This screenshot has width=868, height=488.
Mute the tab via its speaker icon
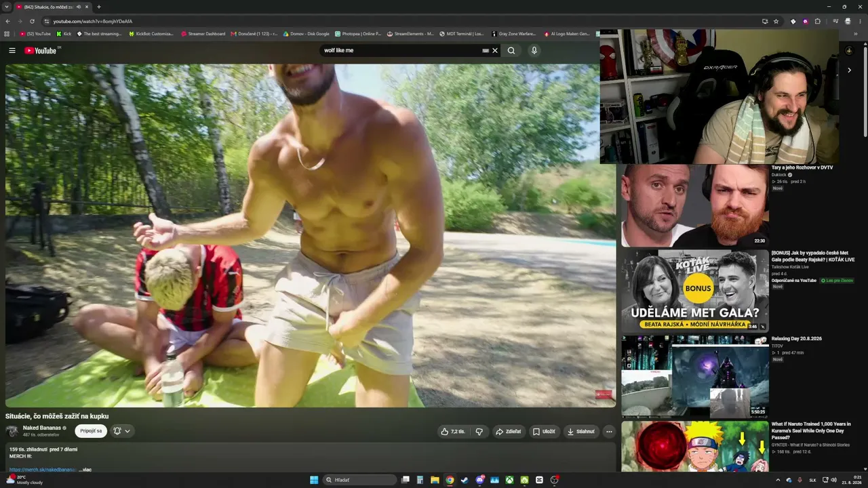tap(79, 7)
